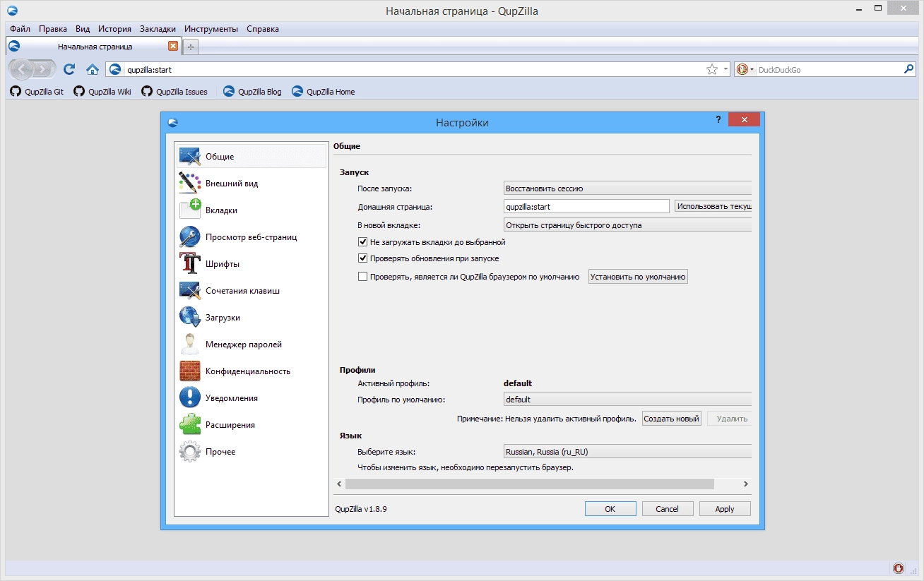Close the Начальная страница tab
Viewport: 924px width, 581px height.
pos(173,46)
